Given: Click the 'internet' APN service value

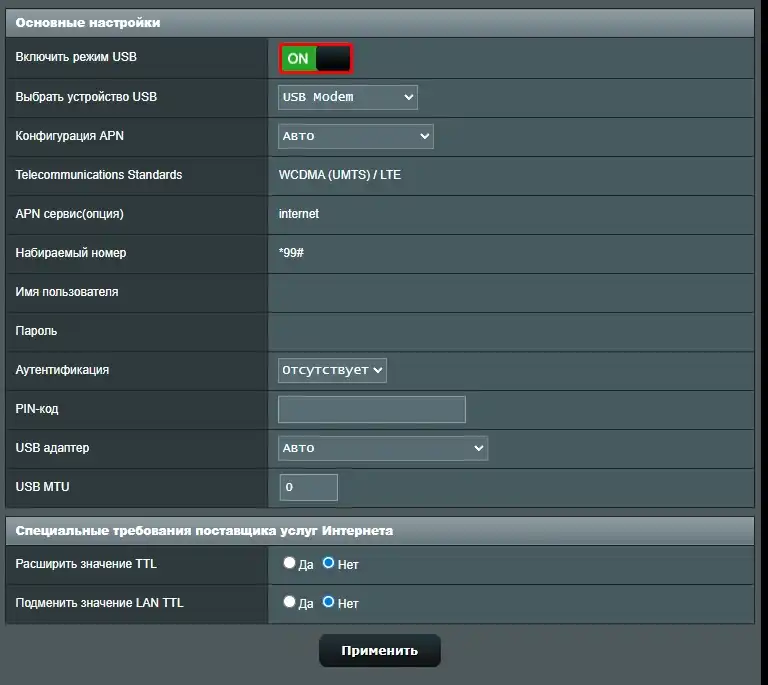Looking at the screenshot, I should pos(299,214).
